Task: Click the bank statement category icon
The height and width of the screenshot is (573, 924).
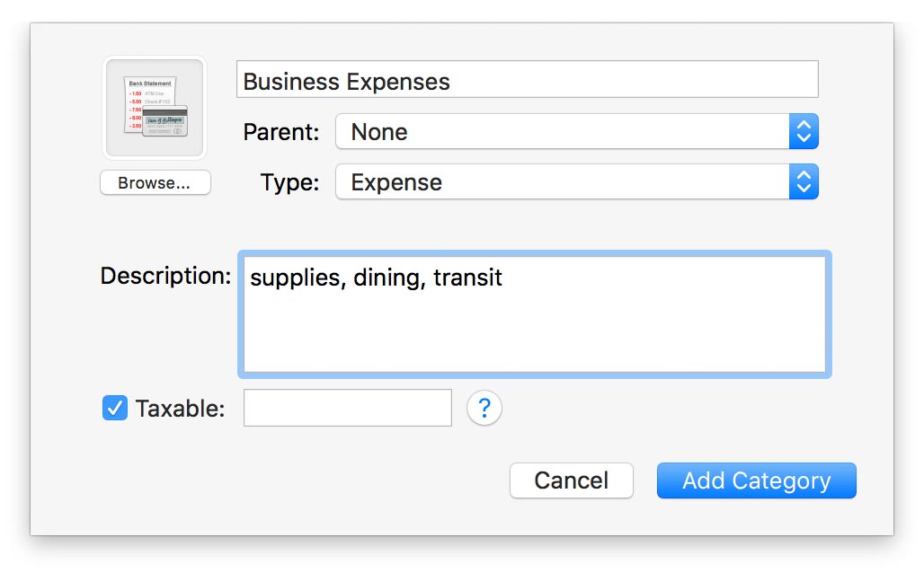Action: (155, 108)
